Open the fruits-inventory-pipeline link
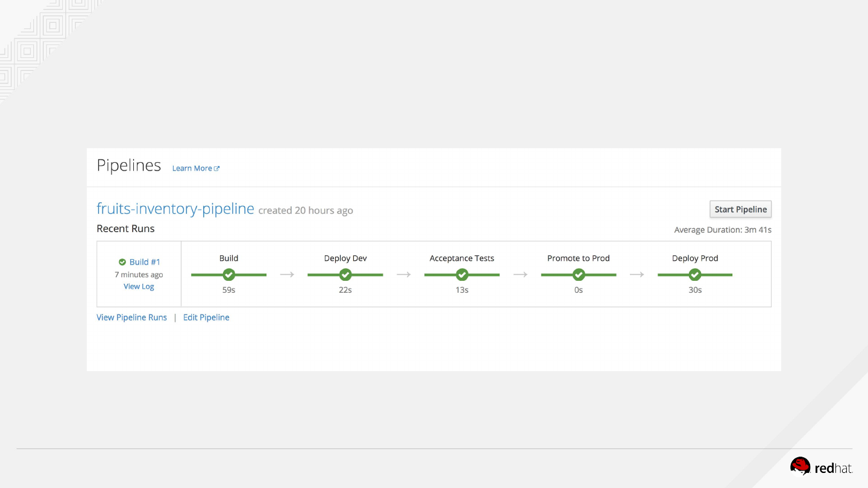The width and height of the screenshot is (868, 488). (175, 209)
